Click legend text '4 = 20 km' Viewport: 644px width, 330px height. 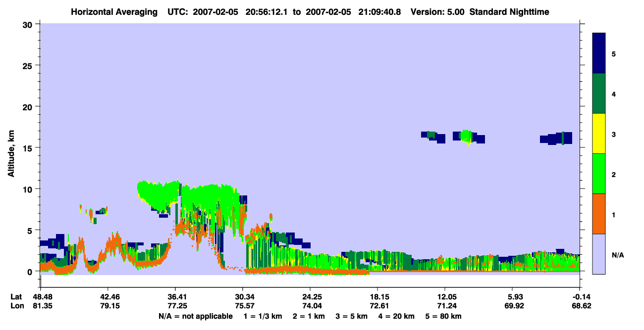coord(397,316)
